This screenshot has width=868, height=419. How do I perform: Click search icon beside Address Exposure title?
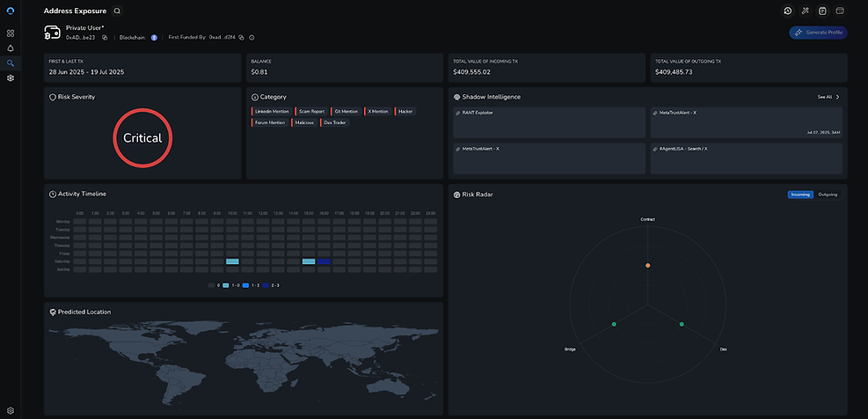tap(117, 11)
